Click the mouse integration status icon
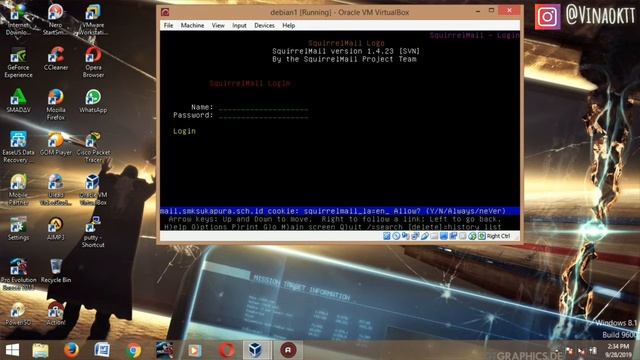The width and height of the screenshot is (640, 360). (x=472, y=236)
